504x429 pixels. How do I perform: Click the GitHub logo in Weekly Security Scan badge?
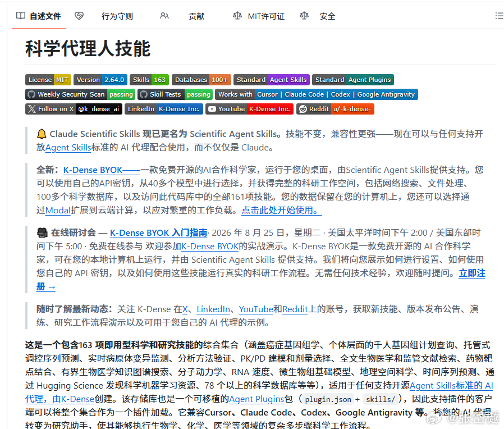(31, 94)
